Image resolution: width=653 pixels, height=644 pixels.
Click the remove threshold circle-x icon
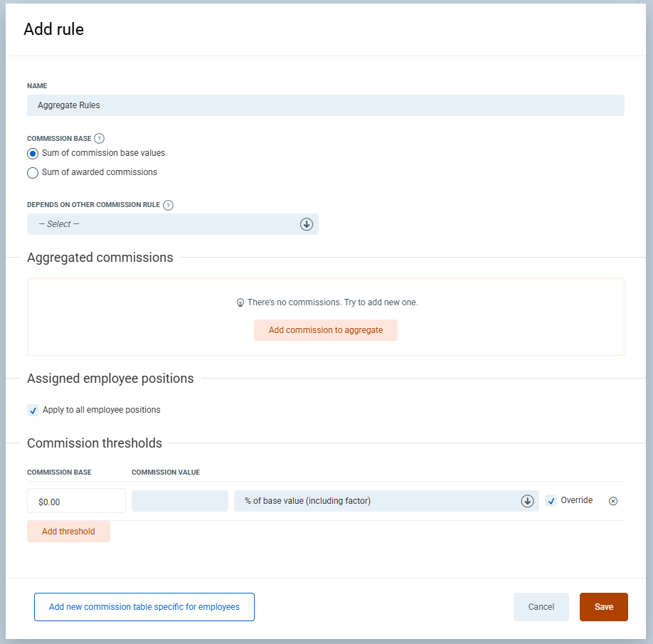tap(613, 501)
